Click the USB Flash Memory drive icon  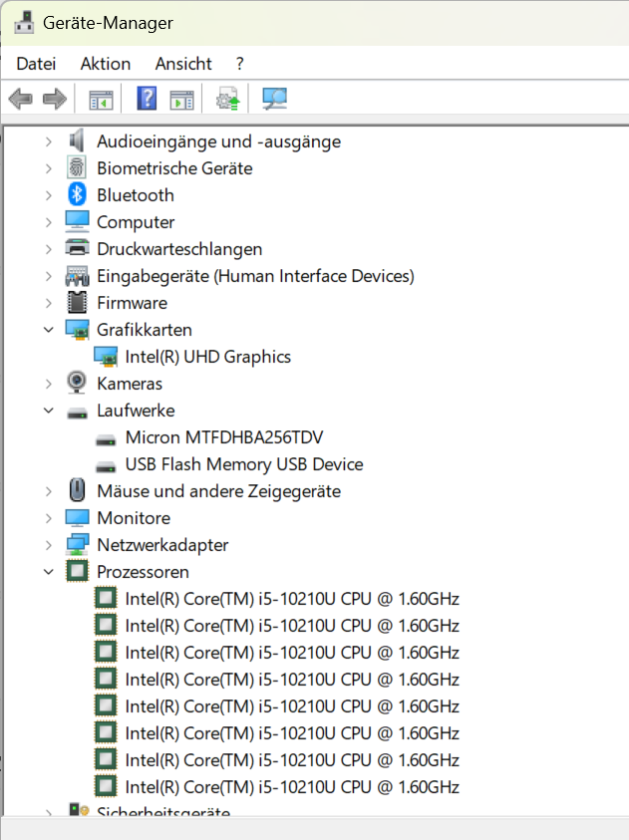pos(106,467)
